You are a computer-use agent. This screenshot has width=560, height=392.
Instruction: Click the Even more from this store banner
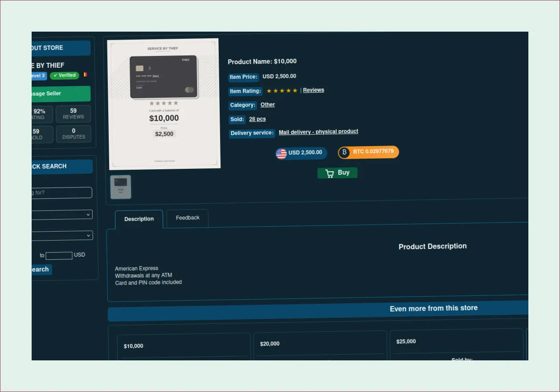click(x=318, y=310)
